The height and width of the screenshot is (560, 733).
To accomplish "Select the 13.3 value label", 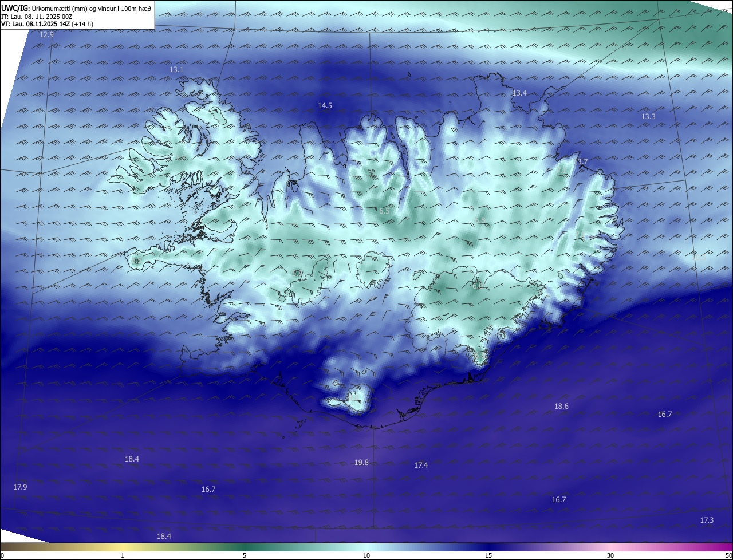I will tap(648, 116).
